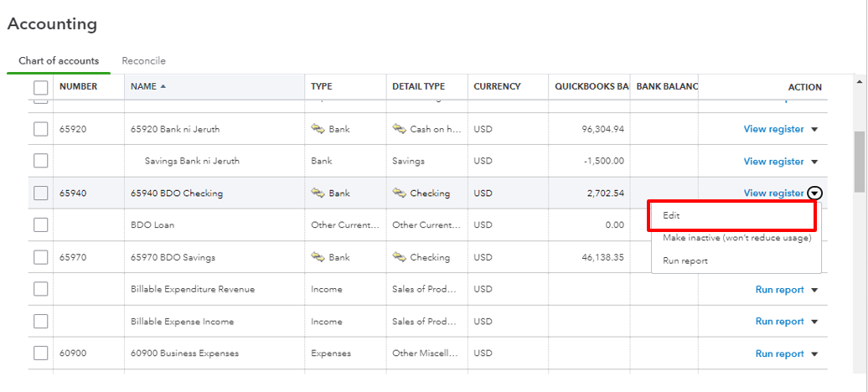
Task: Toggle the select-all checkbox in the header
Action: 41,87
